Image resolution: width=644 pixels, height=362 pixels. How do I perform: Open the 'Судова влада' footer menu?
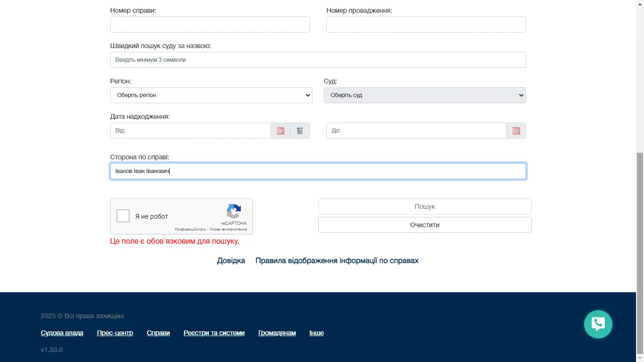coord(62,333)
